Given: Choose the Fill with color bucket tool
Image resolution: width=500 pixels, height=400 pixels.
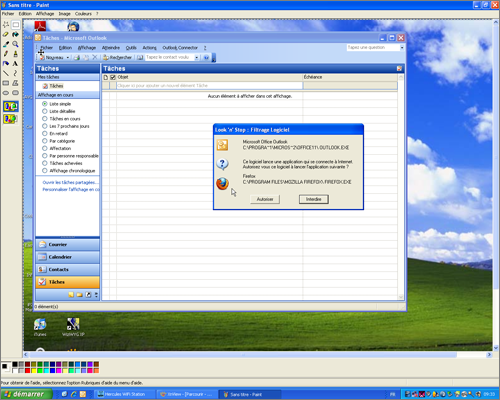Looking at the screenshot, I should 16,34.
